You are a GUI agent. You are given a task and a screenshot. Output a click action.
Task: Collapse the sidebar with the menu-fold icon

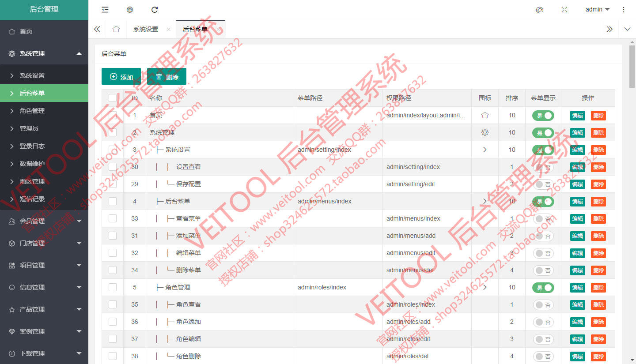pos(105,10)
